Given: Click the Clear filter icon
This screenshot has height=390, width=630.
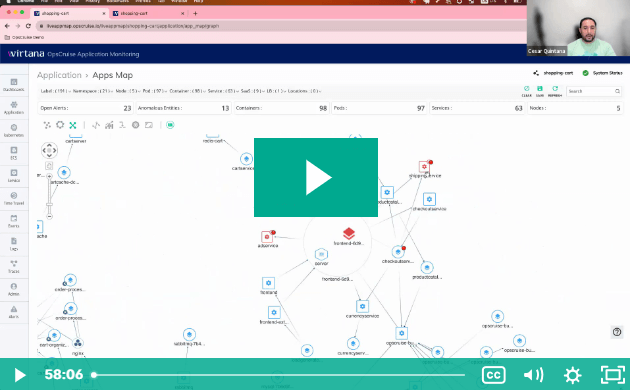Looking at the screenshot, I should tap(526, 91).
